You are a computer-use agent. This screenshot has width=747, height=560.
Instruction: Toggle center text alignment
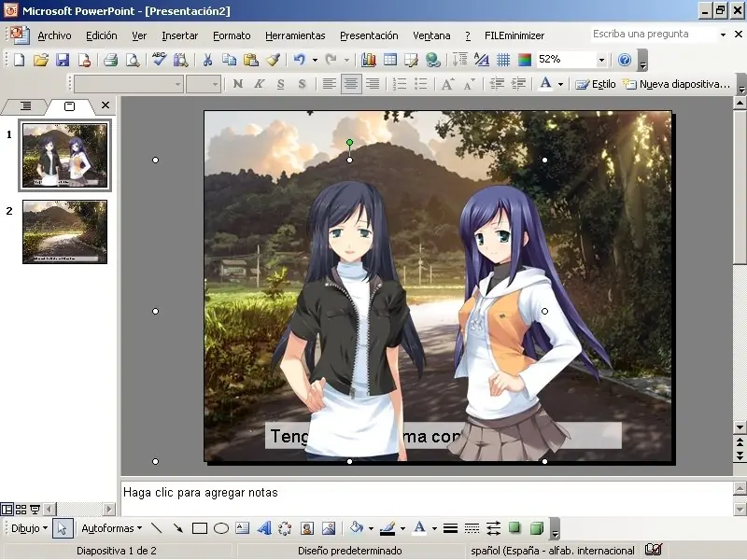click(351, 84)
